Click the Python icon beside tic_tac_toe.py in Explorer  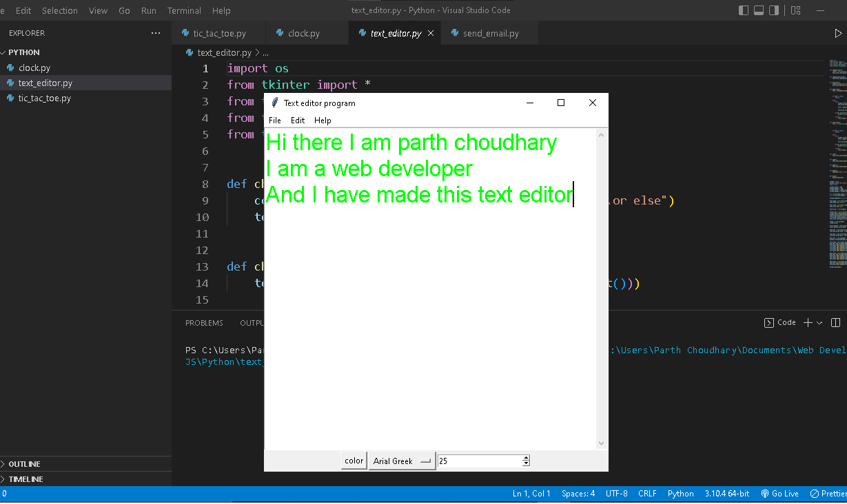coord(11,98)
